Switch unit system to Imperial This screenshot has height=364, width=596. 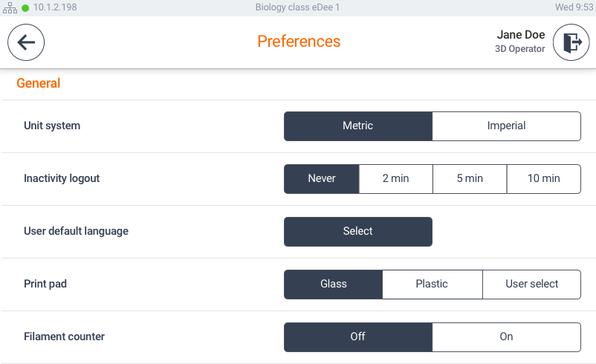[x=506, y=126]
